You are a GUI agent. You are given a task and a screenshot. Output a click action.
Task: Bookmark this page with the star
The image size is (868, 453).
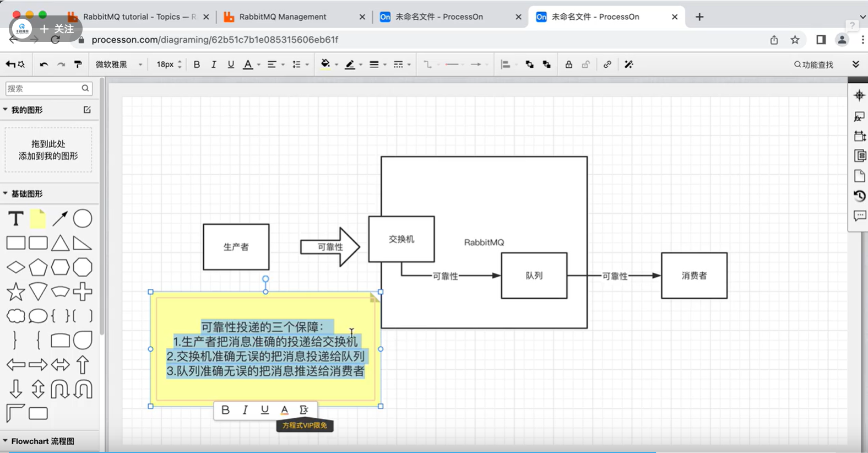tap(795, 40)
